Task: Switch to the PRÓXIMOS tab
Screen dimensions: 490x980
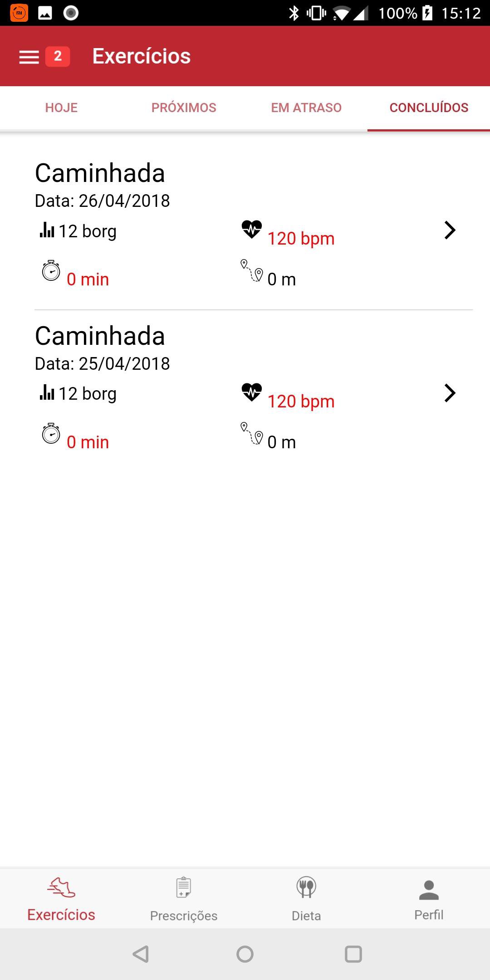Action: 184,108
